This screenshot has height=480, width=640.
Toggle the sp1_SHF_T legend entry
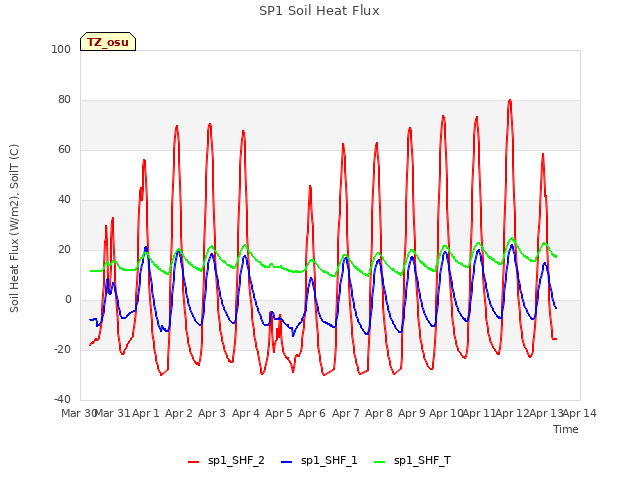412,461
